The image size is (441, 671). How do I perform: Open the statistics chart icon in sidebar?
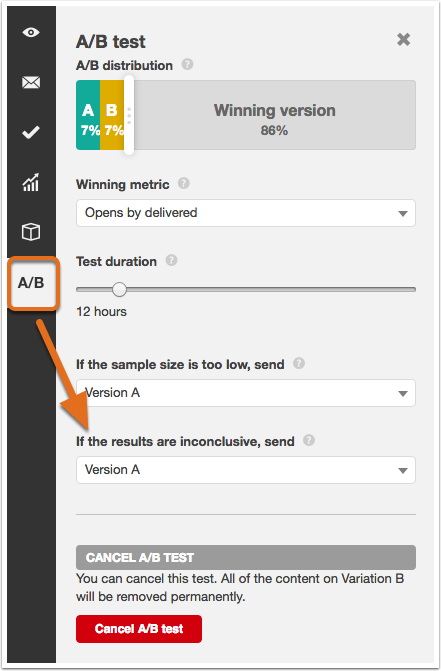pos(31,182)
